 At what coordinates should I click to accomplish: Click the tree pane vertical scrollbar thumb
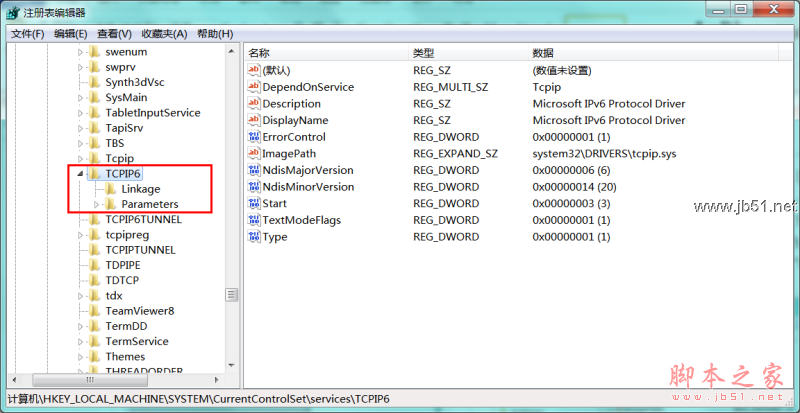pos(232,294)
